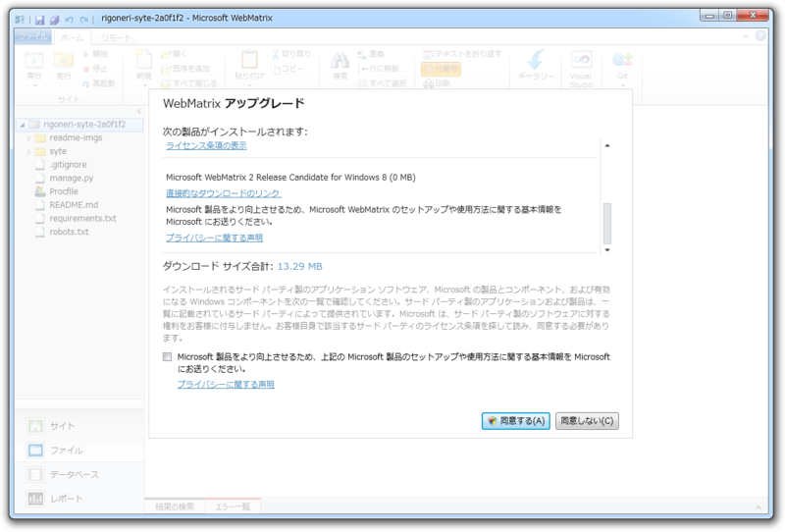Collapse the file tree pane chevron
Screen dimensions: 785x532
point(139,111)
